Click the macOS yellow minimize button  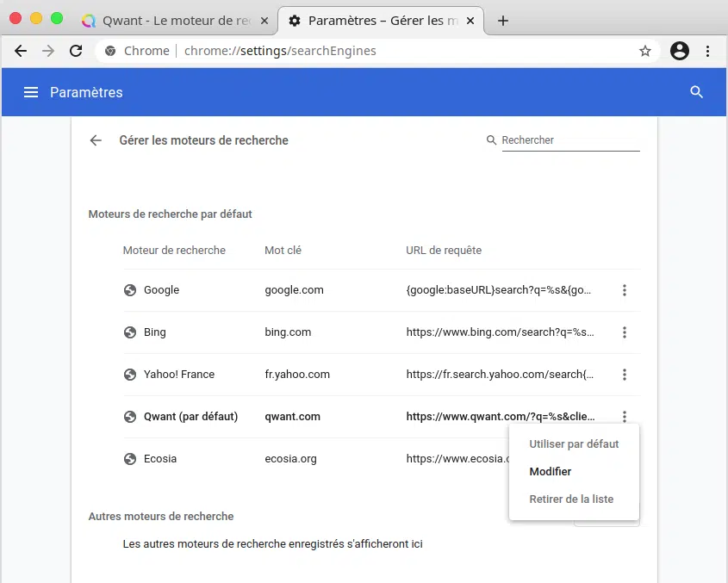point(35,19)
